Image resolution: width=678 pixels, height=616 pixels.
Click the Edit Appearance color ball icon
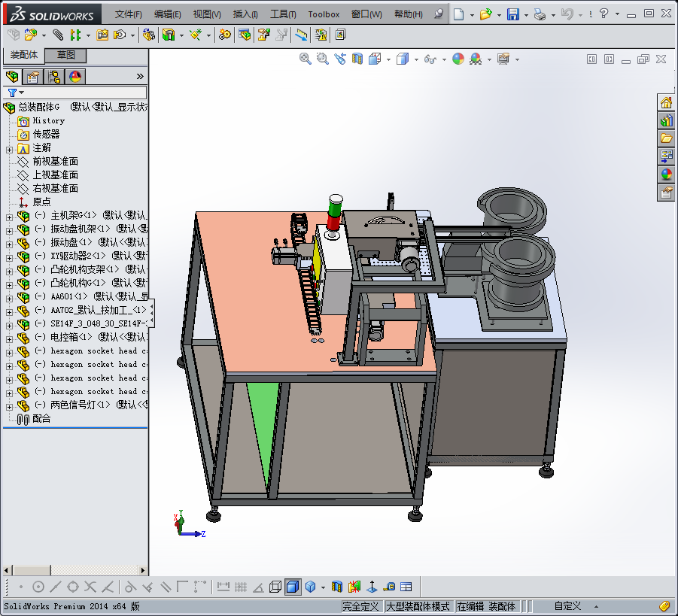point(458,59)
